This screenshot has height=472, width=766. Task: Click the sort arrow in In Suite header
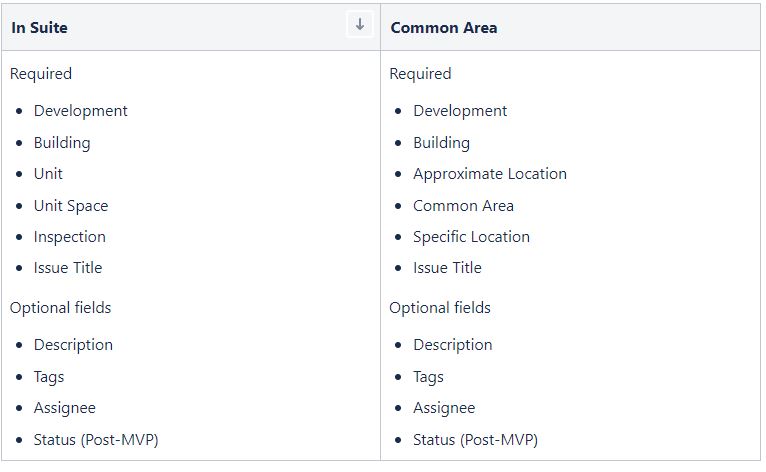[x=360, y=24]
